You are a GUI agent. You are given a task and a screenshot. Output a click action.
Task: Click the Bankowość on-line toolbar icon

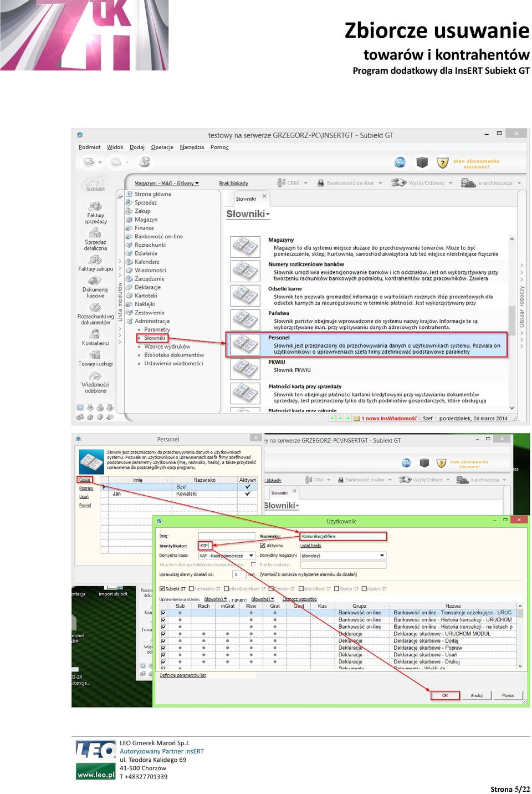pos(320,183)
